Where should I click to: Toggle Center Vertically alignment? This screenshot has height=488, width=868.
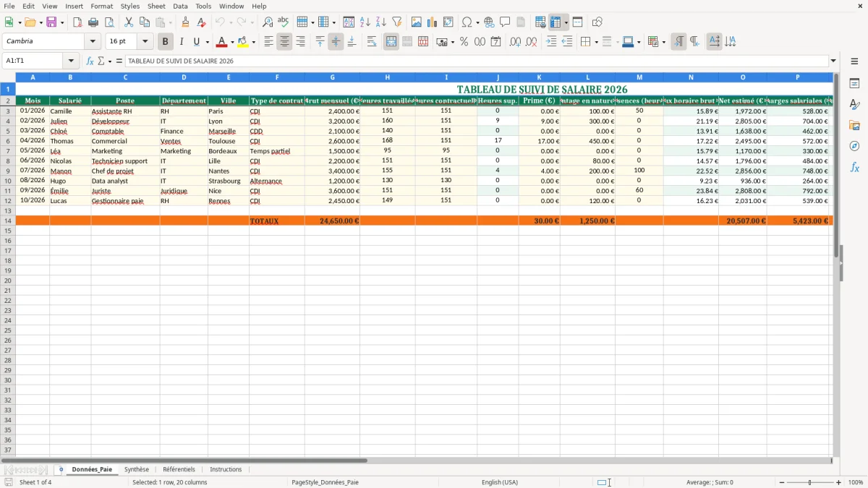pos(336,42)
